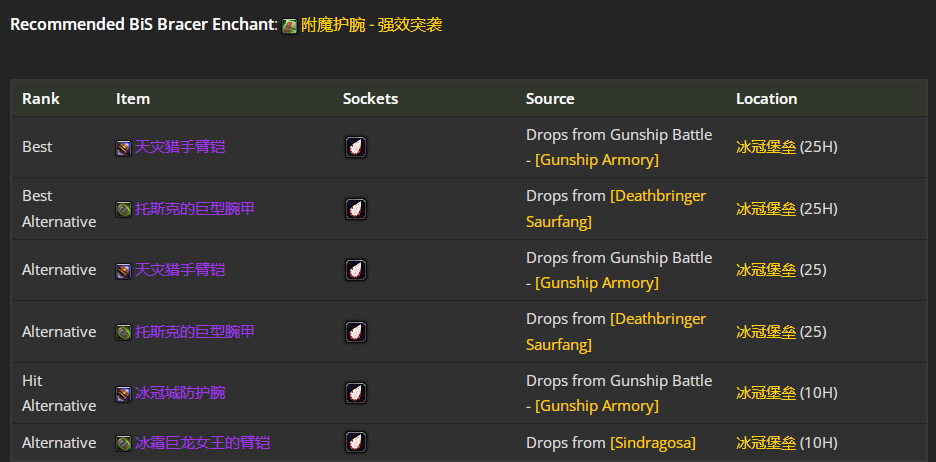Click the 托斯克的巨型腕甲 icon in the Best Alternative row
This screenshot has height=462, width=936.
[123, 209]
